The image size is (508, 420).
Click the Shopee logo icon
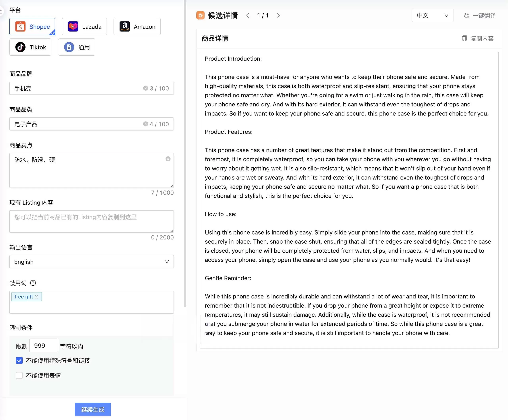point(20,26)
